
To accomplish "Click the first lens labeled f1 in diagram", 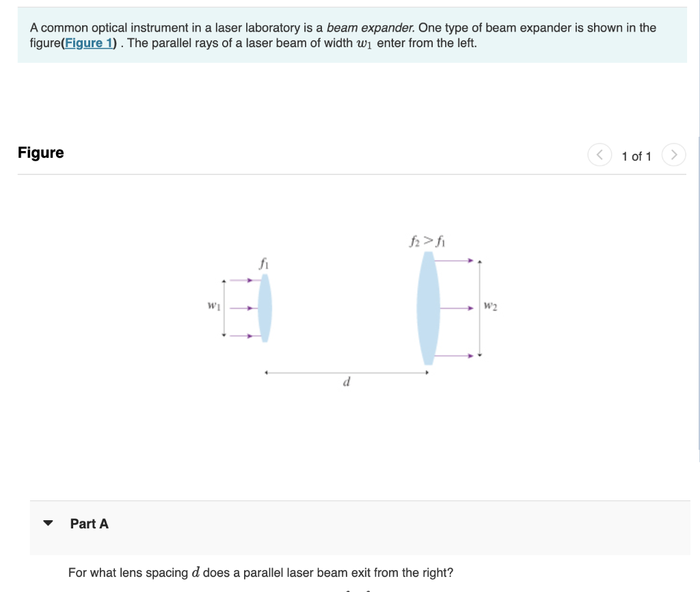I will 265,308.
